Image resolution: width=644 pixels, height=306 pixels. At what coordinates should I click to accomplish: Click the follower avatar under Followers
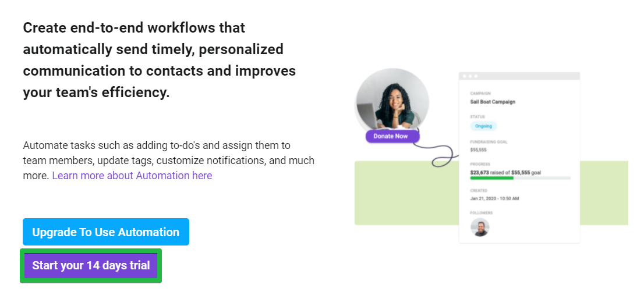[480, 227]
